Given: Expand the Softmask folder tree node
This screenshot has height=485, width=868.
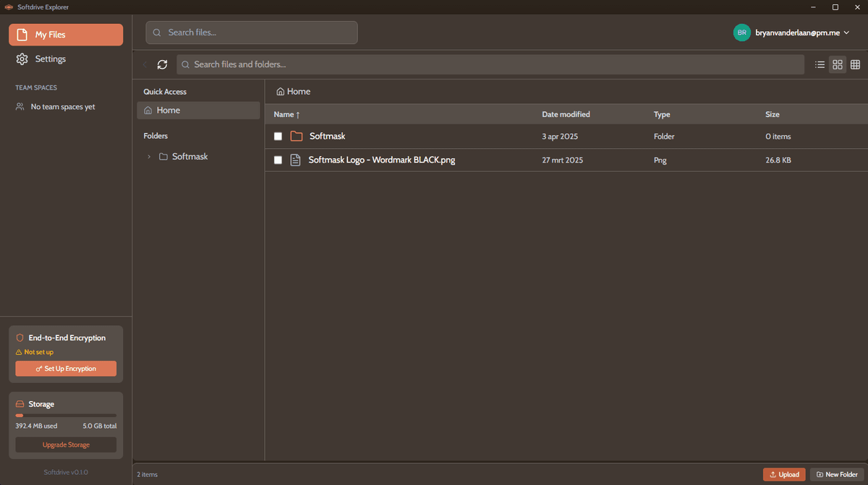Looking at the screenshot, I should pos(149,156).
